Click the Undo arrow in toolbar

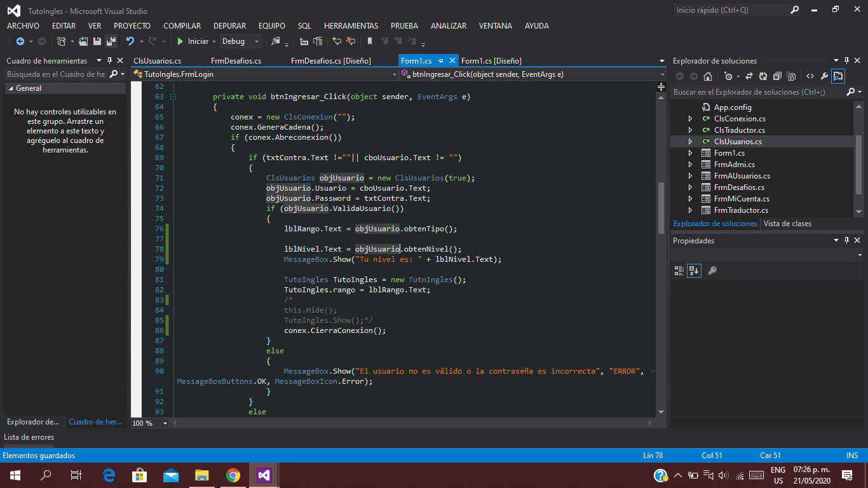[130, 41]
